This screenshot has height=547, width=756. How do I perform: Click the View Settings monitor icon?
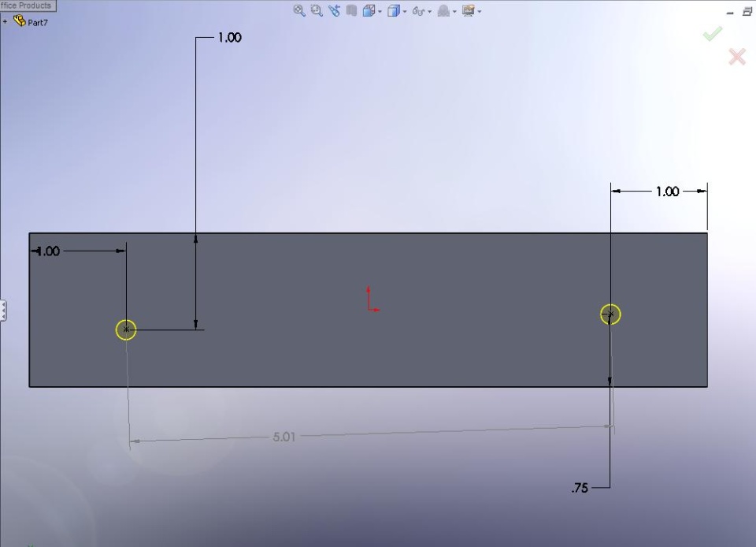point(468,10)
